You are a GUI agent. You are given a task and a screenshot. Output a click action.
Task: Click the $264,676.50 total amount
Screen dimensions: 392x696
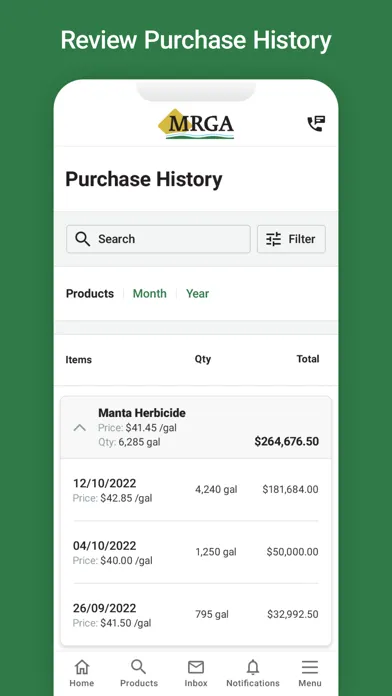tap(287, 442)
